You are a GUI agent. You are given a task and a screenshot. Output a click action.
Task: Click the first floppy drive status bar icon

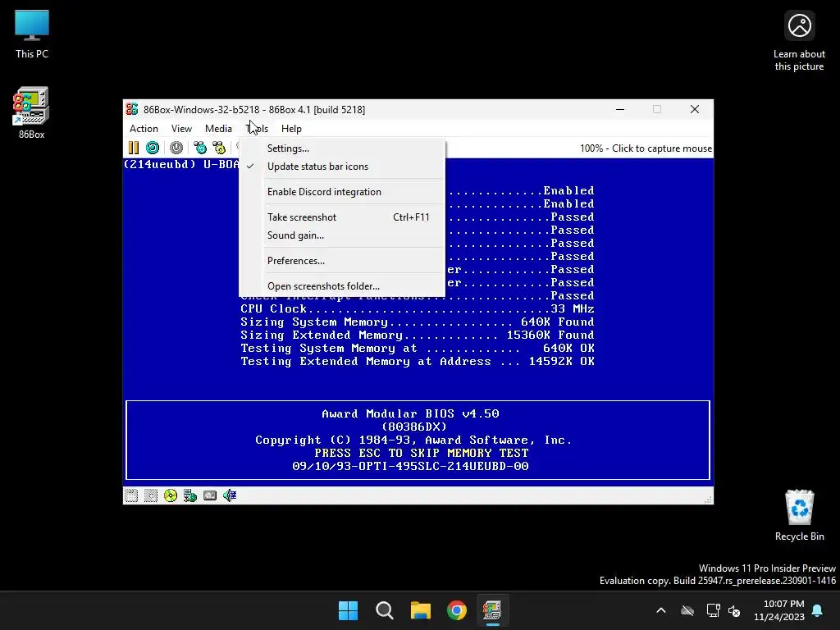[x=131, y=495]
